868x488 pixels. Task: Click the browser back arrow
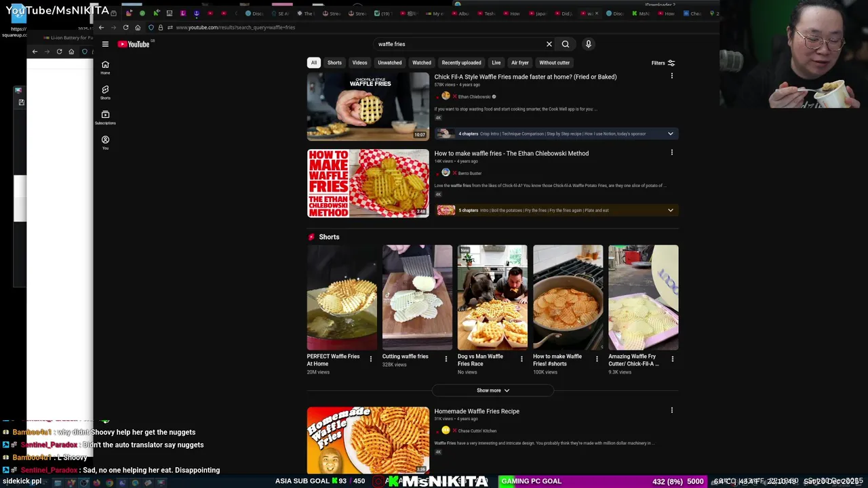pos(101,27)
